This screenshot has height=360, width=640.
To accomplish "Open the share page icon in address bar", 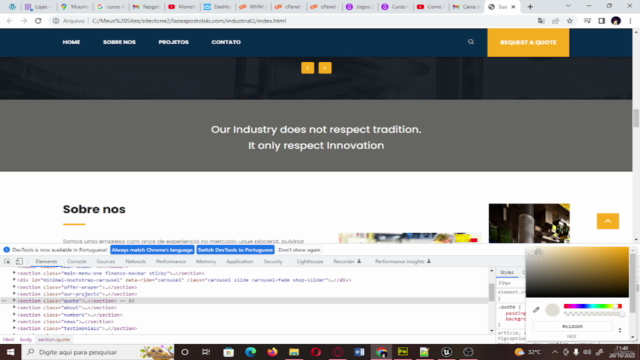I will pos(556,21).
